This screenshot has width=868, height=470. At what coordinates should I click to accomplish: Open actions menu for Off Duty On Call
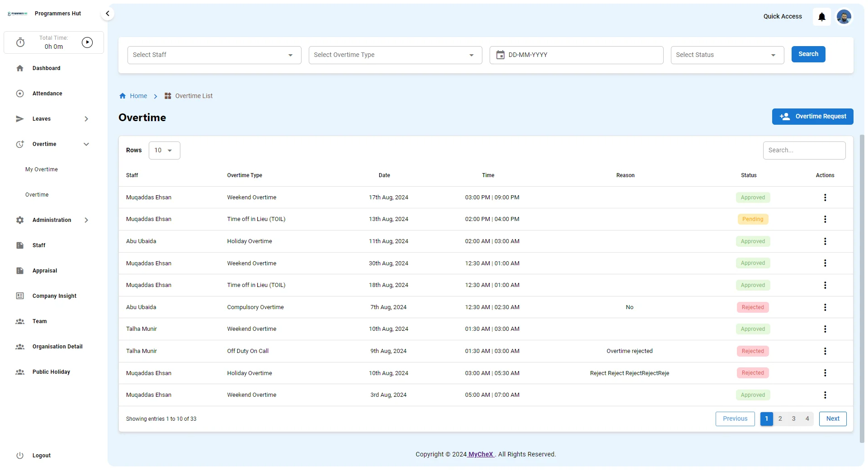[x=825, y=351]
